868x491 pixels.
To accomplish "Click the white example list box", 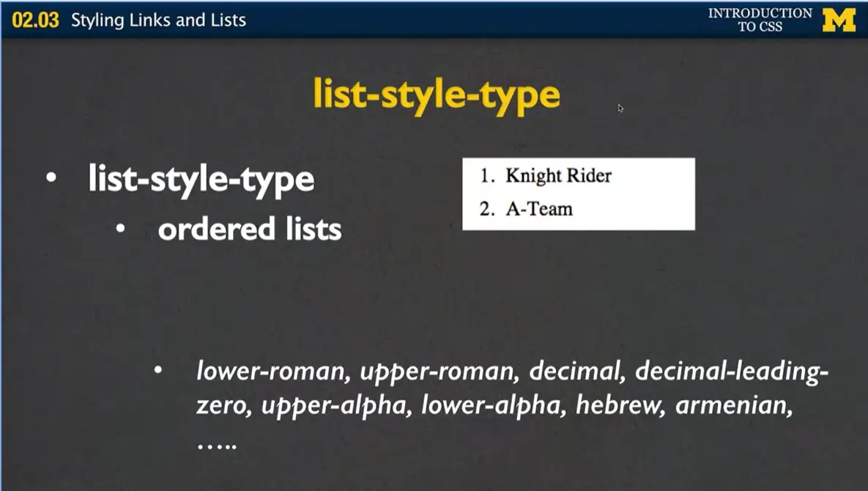I will pos(579,193).
